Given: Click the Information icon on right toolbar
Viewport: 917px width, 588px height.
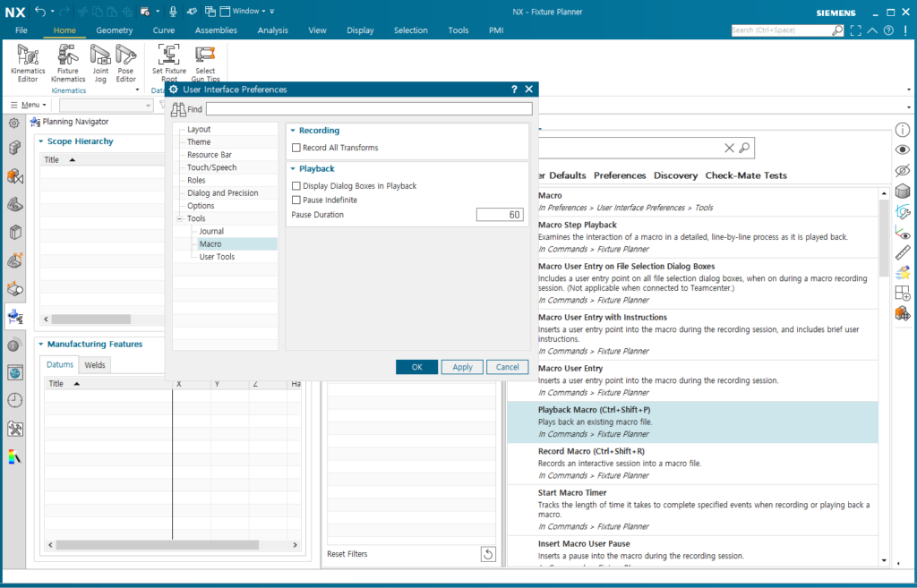Looking at the screenshot, I should [903, 130].
